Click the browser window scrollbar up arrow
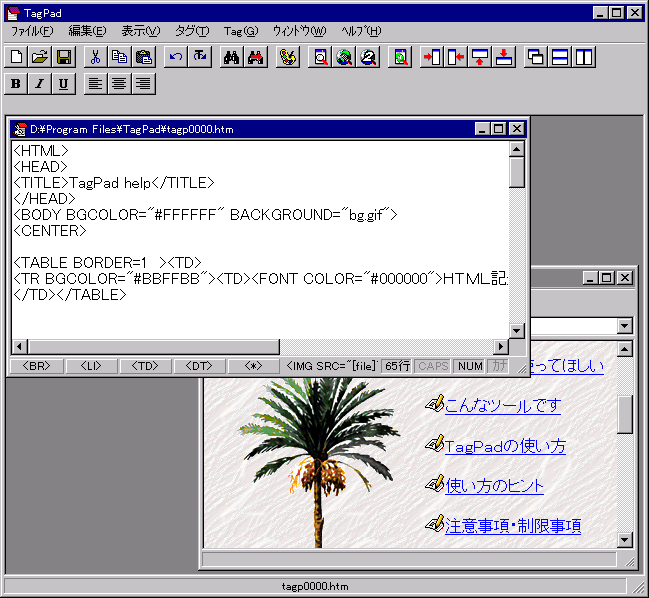649x598 pixels. pos(625,349)
